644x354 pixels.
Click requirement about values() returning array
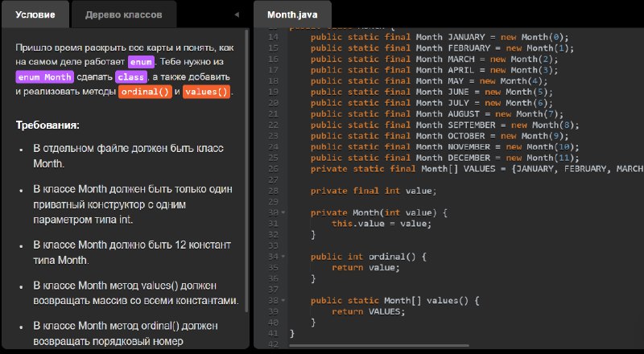coord(135,293)
